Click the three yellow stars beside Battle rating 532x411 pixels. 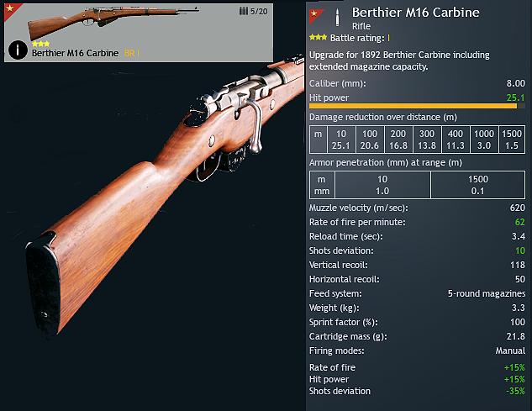(x=319, y=37)
